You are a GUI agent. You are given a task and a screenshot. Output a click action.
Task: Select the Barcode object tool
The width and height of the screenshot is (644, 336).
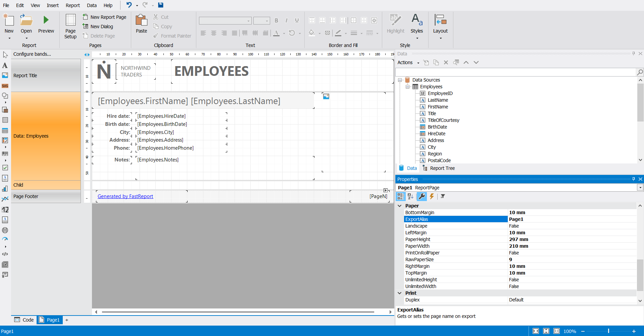pos(5,154)
